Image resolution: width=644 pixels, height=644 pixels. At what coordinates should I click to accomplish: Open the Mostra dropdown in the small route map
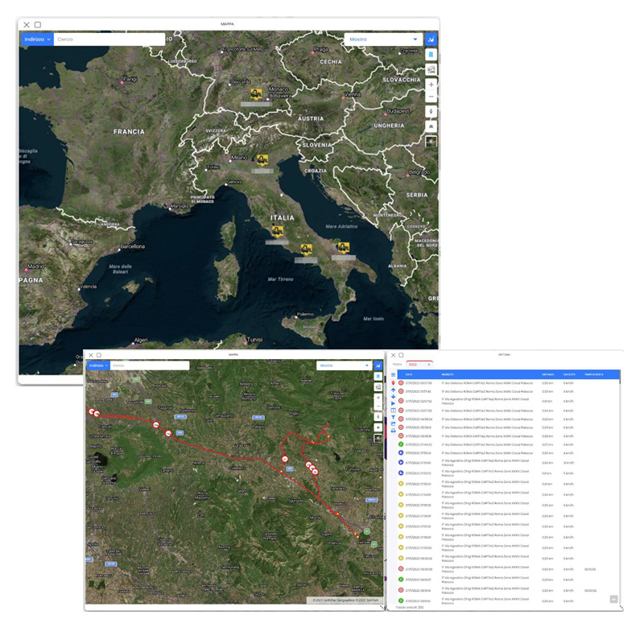pyautogui.click(x=342, y=365)
